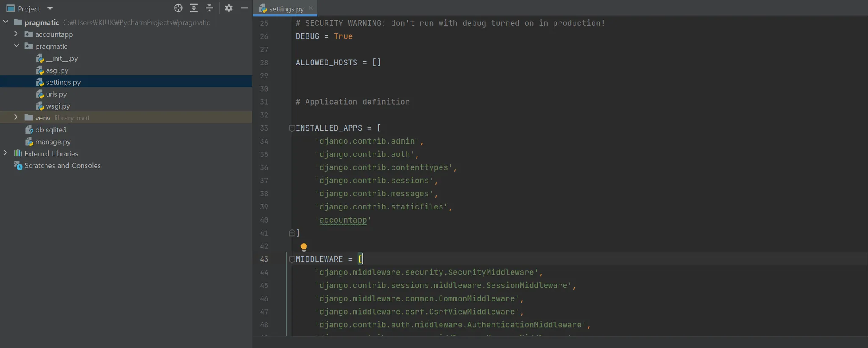Click the project path text beside pragmatic root

pos(136,22)
